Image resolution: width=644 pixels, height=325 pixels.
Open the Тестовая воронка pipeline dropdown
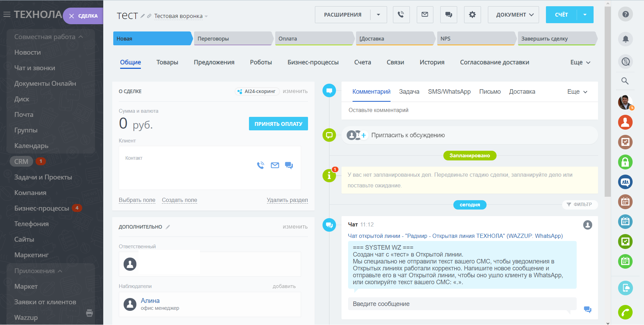point(181,16)
